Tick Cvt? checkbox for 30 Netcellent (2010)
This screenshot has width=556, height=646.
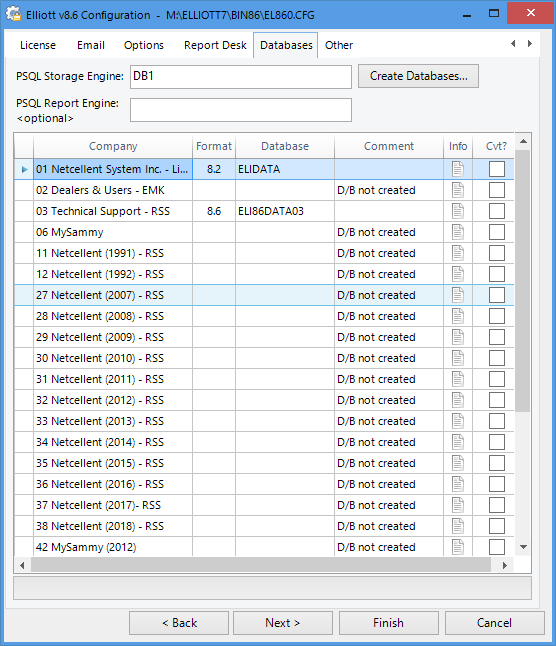497,358
